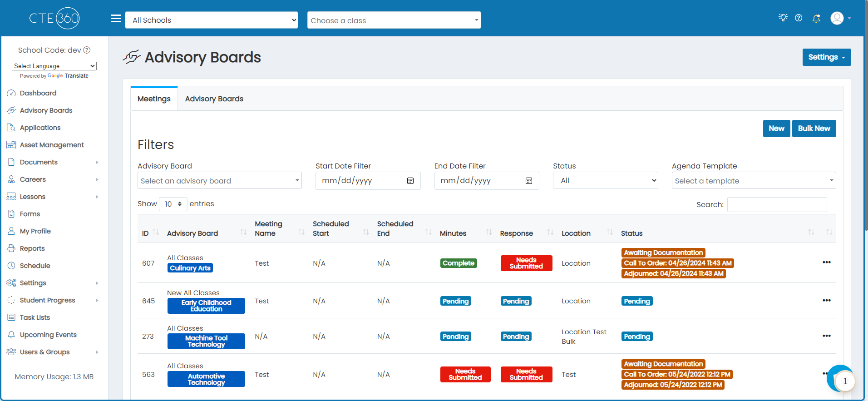Open the Start Date Filter calendar icon
868x401 pixels.
pos(410,181)
